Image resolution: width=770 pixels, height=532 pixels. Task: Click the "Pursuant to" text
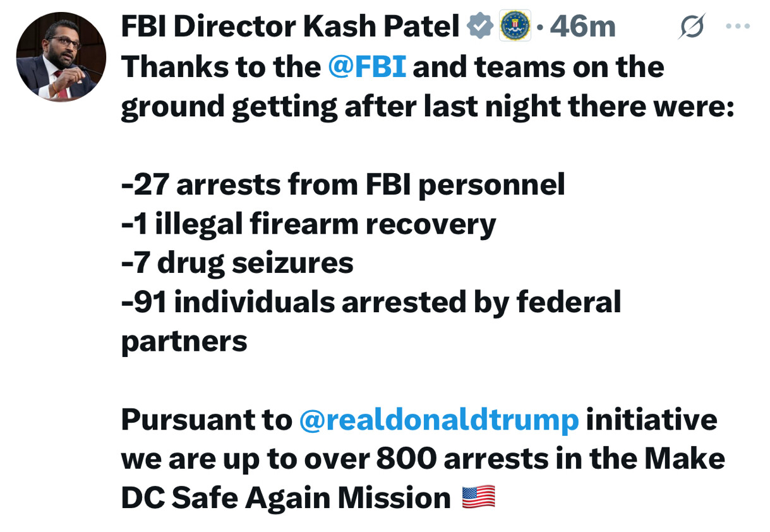(206, 420)
